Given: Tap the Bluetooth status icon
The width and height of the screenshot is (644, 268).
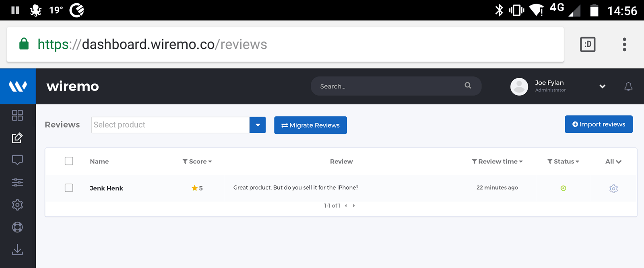Looking at the screenshot, I should (499, 10).
